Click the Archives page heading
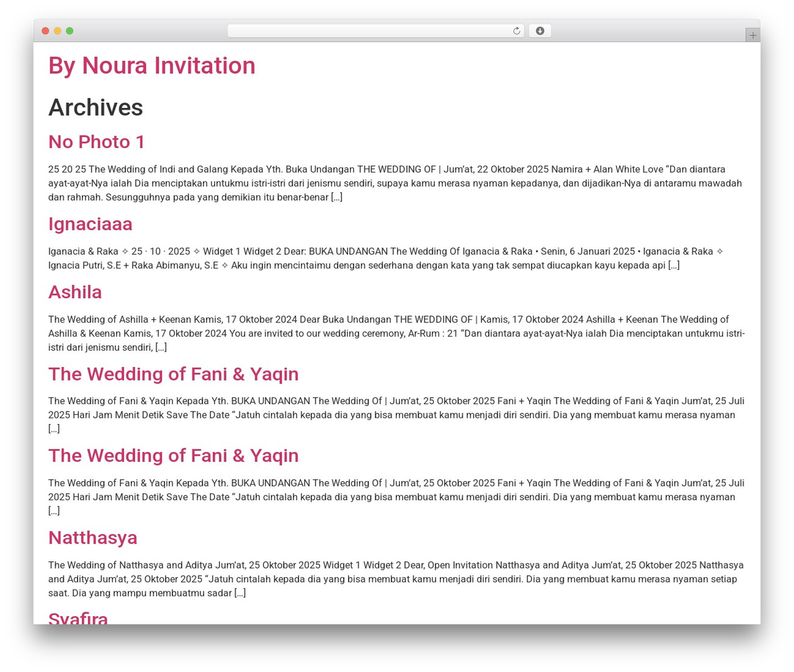Screen dimensions: 794x672 pyautogui.click(x=96, y=107)
